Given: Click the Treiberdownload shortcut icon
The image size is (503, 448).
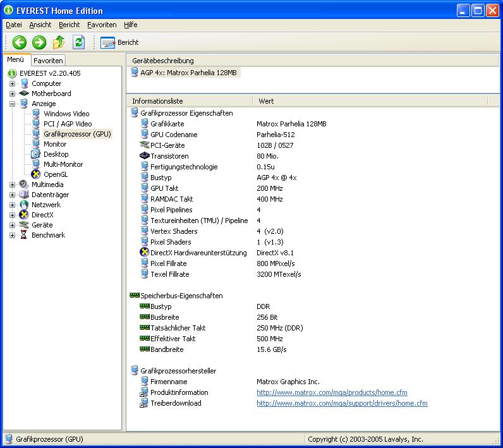Looking at the screenshot, I should (x=144, y=403).
